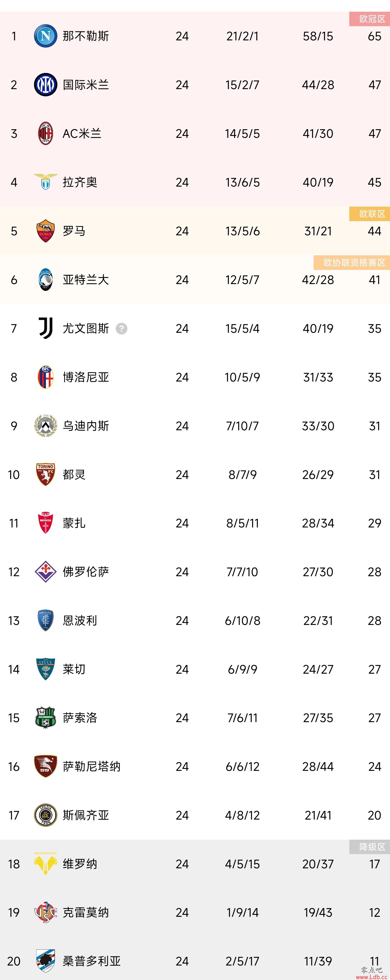Tap the Napoli club crest
The width and height of the screenshot is (390, 980).
(x=46, y=36)
